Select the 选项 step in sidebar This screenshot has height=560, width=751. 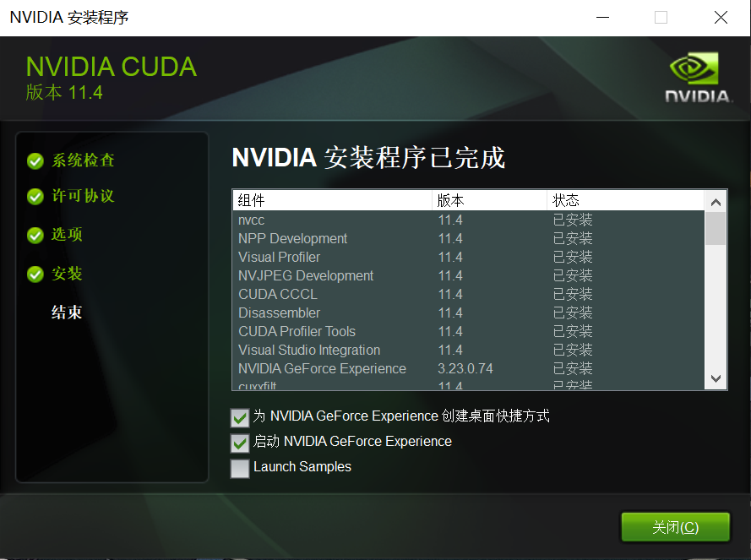pyautogui.click(x=67, y=235)
